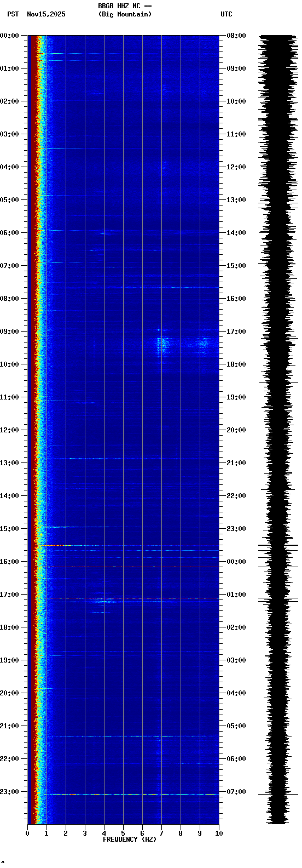Click UTC time label '01:00'

[236, 595]
